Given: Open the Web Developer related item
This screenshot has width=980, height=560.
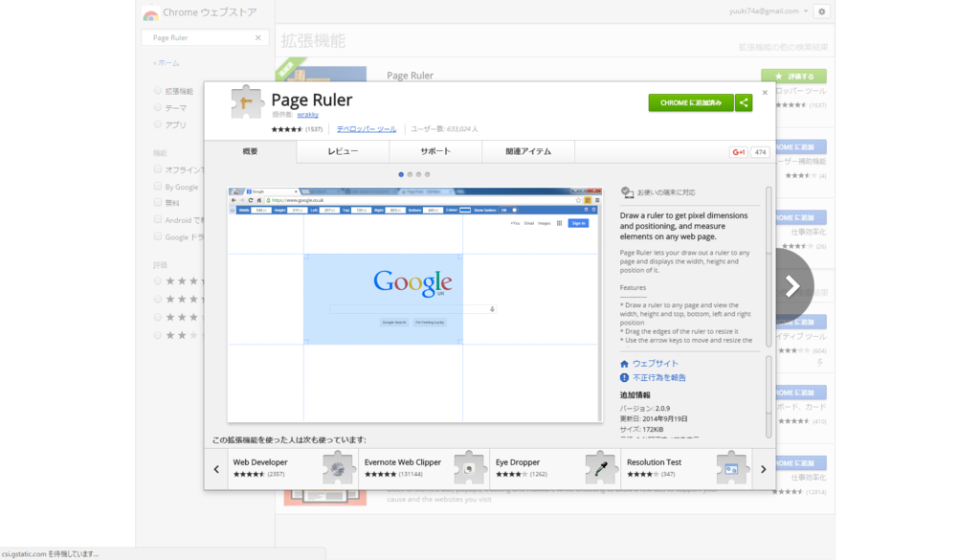Looking at the screenshot, I should [x=293, y=469].
